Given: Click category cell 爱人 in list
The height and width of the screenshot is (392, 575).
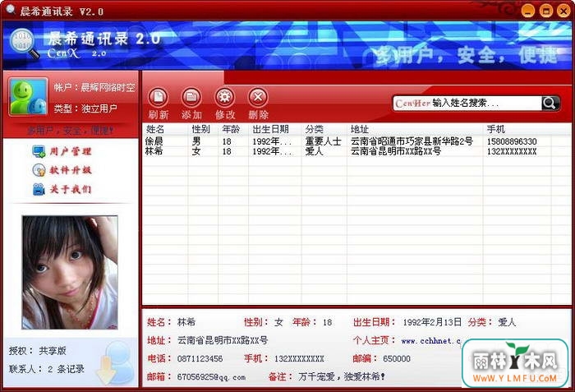Looking at the screenshot, I should pos(314,151).
